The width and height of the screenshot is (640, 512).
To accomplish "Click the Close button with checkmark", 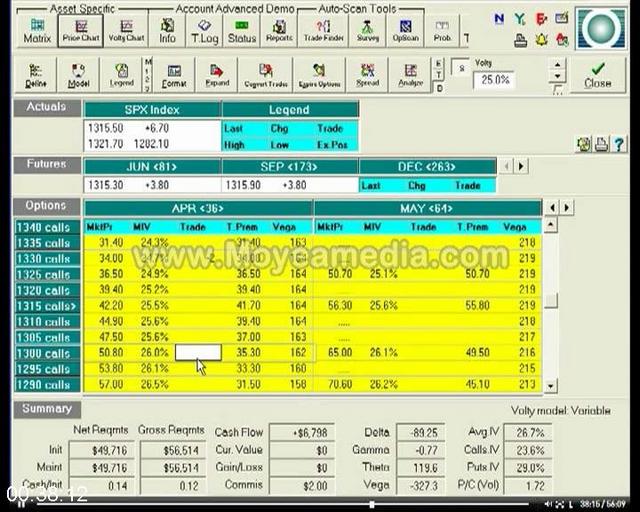I will tap(597, 75).
